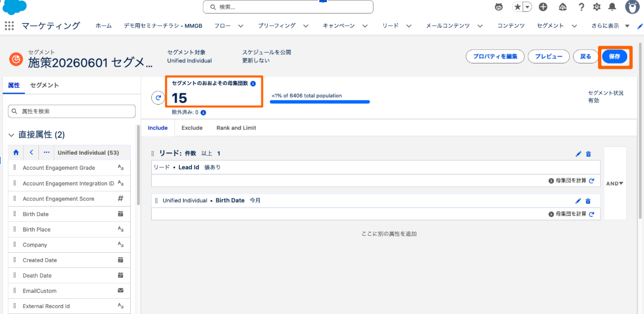Expand the フロー nav menu chevron
644x314 pixels.
click(241, 26)
